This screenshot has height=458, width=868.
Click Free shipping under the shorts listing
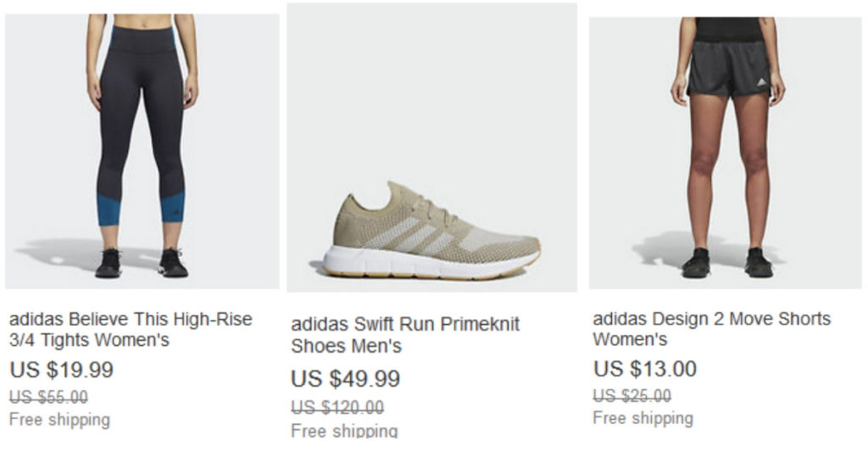point(643,418)
